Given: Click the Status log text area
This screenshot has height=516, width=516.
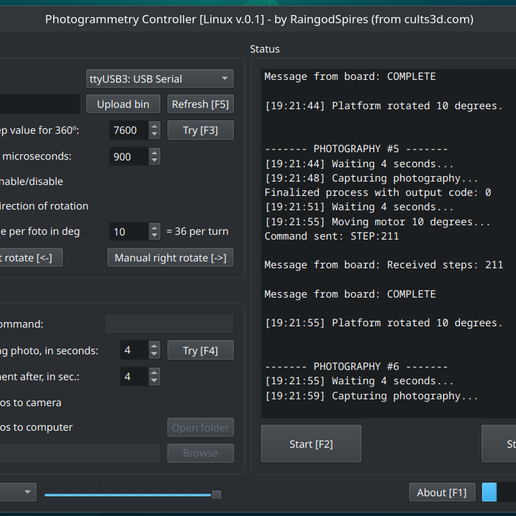Looking at the screenshot, I should tap(389, 243).
